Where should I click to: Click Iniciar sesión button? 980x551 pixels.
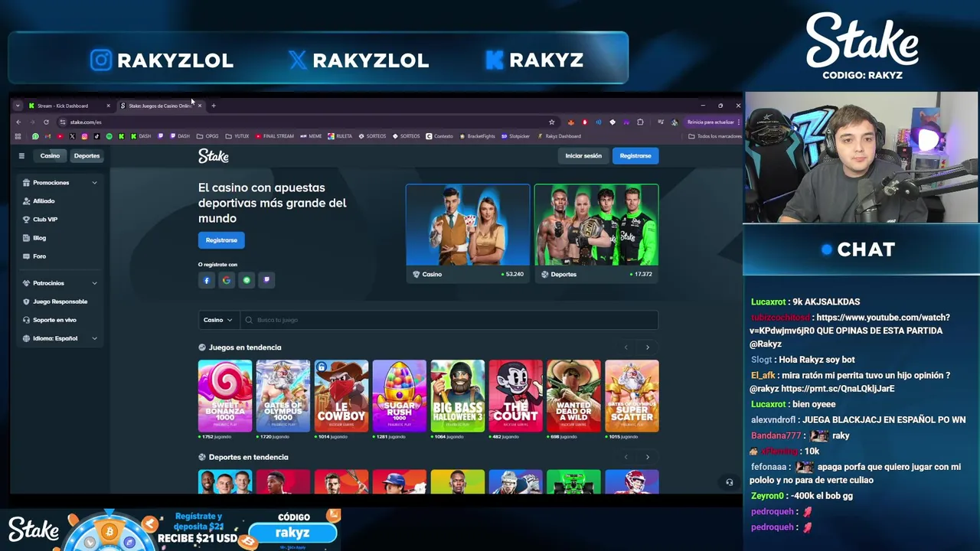(583, 156)
